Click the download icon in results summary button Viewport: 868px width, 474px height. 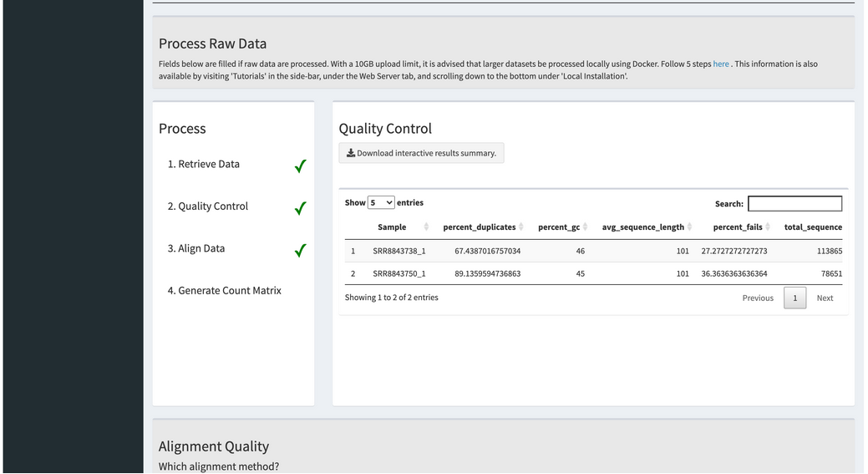pyautogui.click(x=350, y=153)
